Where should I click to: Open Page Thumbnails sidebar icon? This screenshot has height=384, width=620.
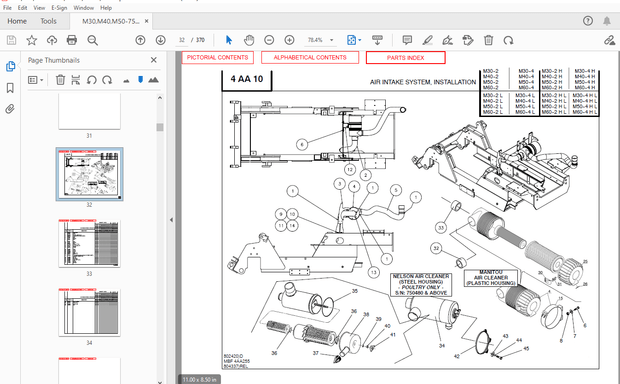(x=10, y=66)
